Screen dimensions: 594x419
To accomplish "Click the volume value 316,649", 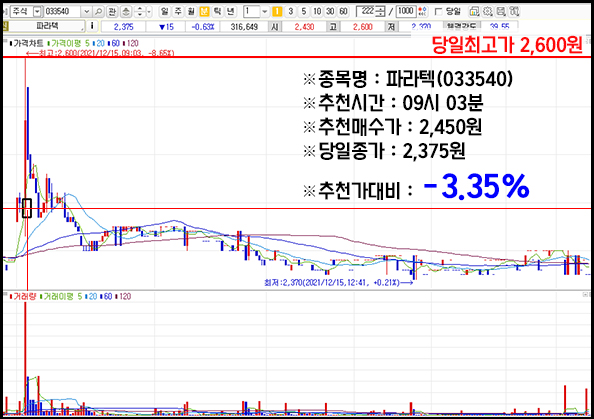I will [x=244, y=27].
